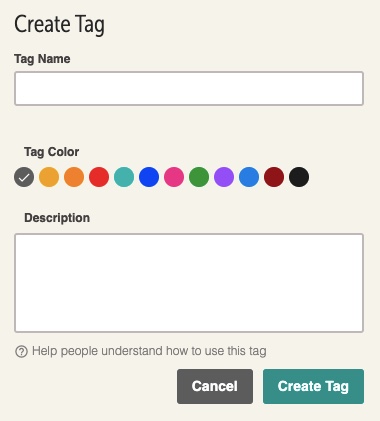Viewport: 380px width, 421px height.
Task: Click the help question mark icon
Action: [x=21, y=351]
